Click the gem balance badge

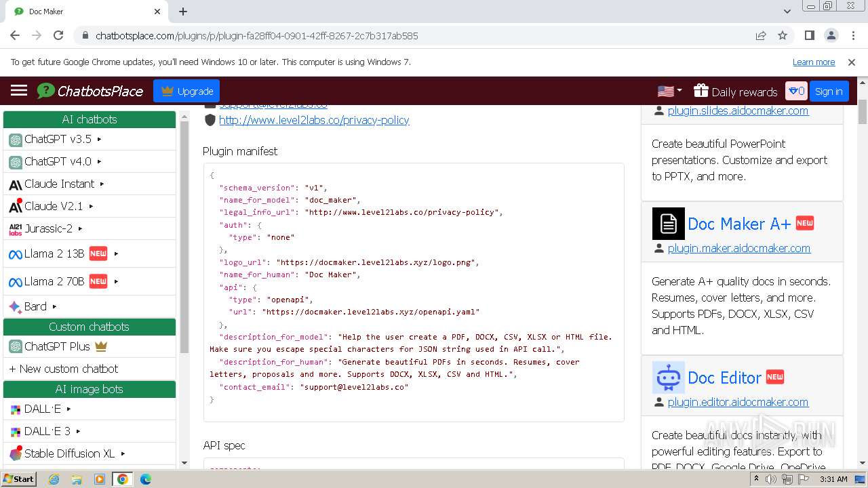[796, 91]
